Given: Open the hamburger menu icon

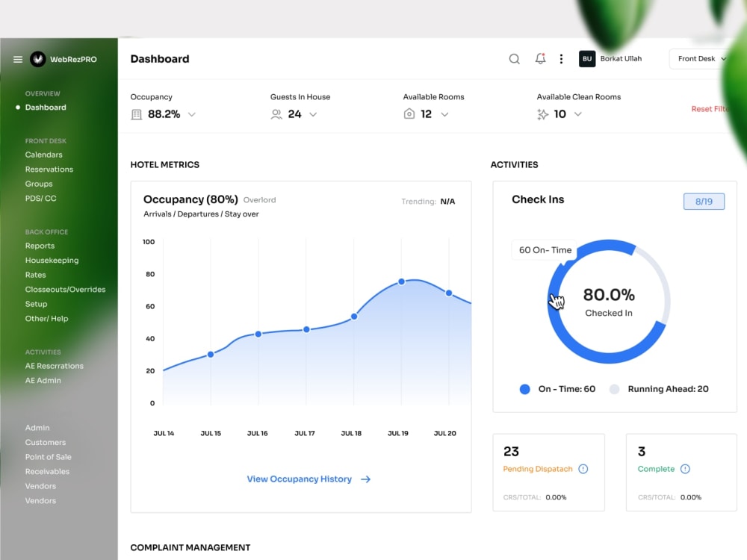Looking at the screenshot, I should click(x=18, y=59).
